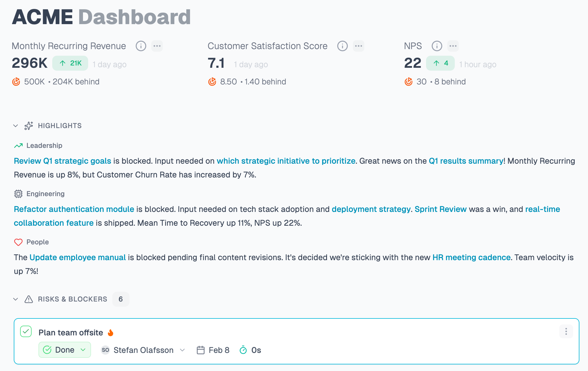
Task: Follow the Sprint Review link
Action: (x=440, y=209)
